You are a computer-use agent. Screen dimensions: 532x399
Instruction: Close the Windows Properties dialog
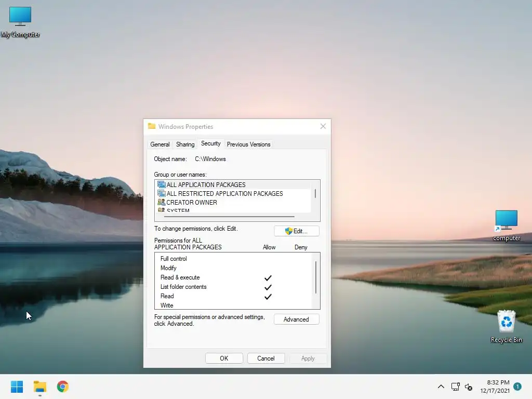tap(323, 126)
